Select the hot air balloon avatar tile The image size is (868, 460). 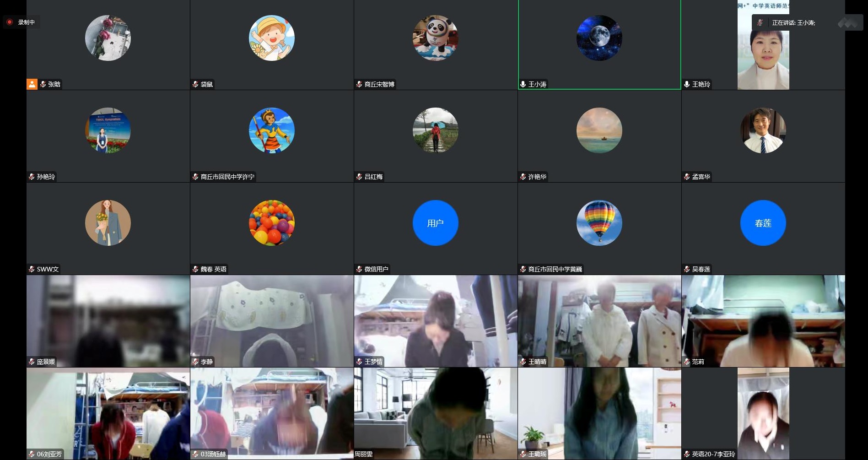coord(599,223)
